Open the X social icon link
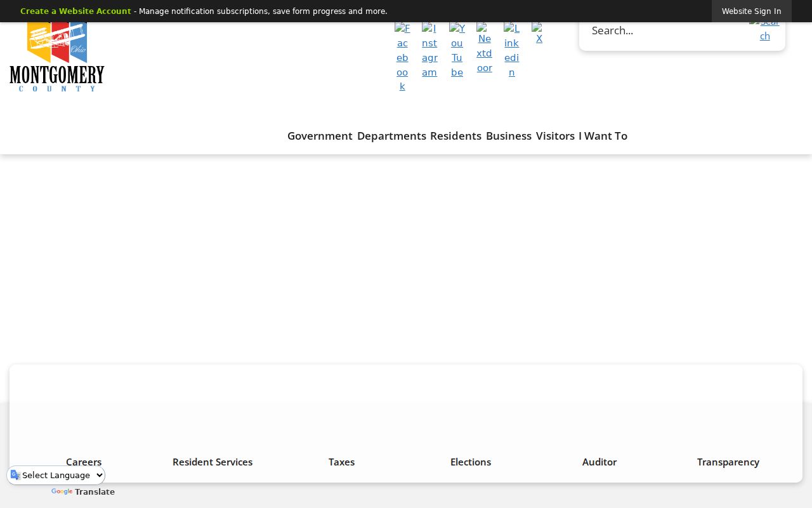The height and width of the screenshot is (508, 812). tap(539, 34)
